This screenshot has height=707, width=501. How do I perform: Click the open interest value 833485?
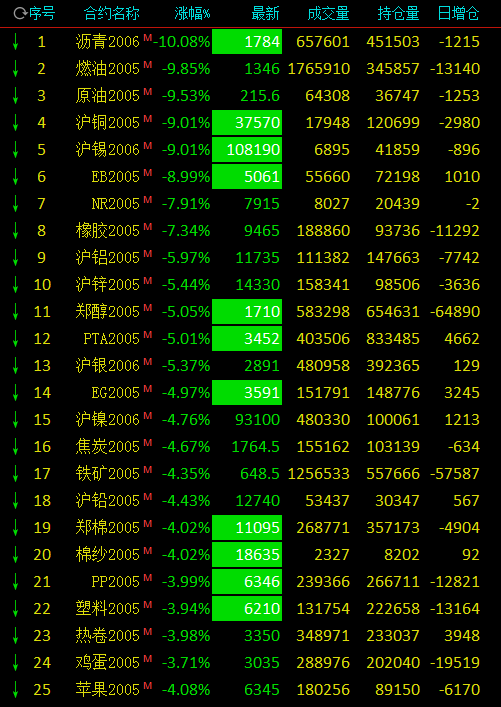(393, 339)
